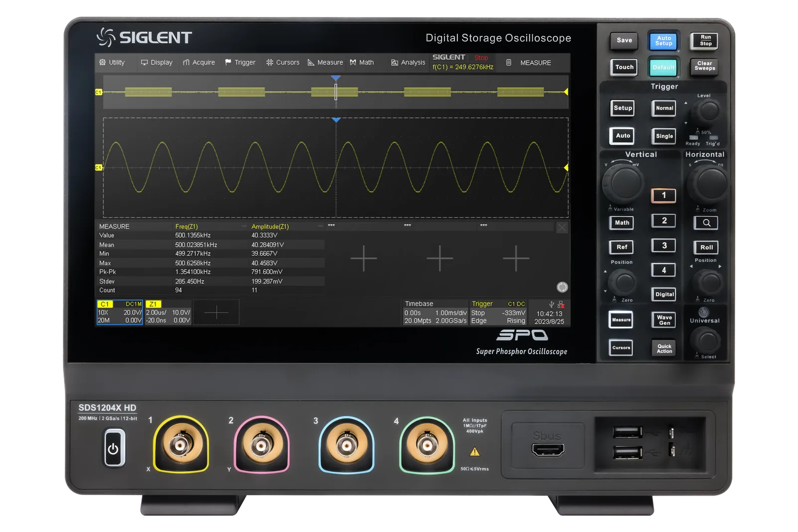Screen dimensions: 798x532
Task: Click the vertical Position knob
Action: click(623, 283)
